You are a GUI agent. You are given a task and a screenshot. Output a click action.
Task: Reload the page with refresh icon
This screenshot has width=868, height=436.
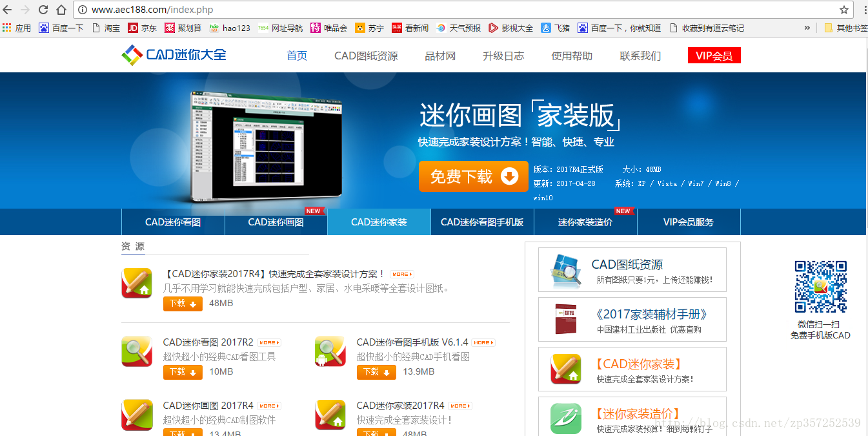coord(43,10)
